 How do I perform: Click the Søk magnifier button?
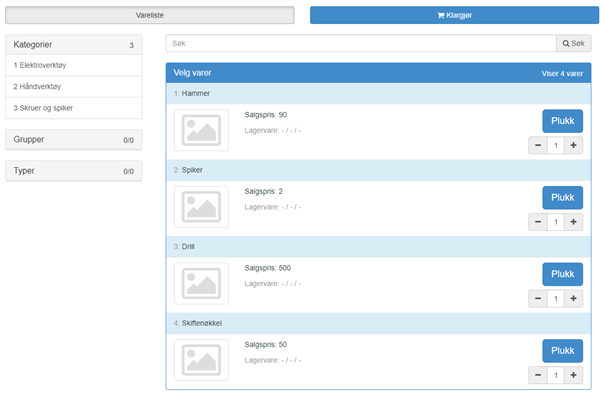coord(574,43)
